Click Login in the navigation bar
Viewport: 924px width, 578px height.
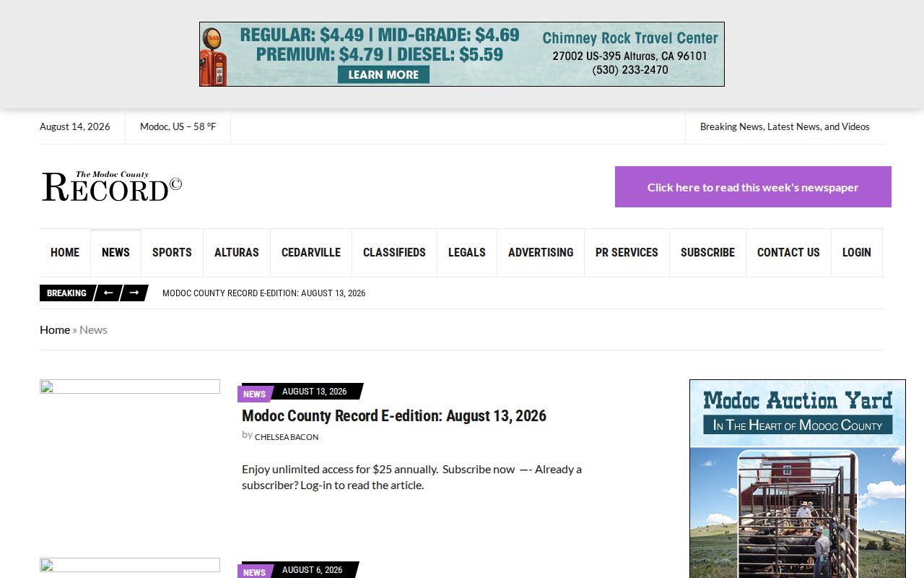tap(857, 253)
